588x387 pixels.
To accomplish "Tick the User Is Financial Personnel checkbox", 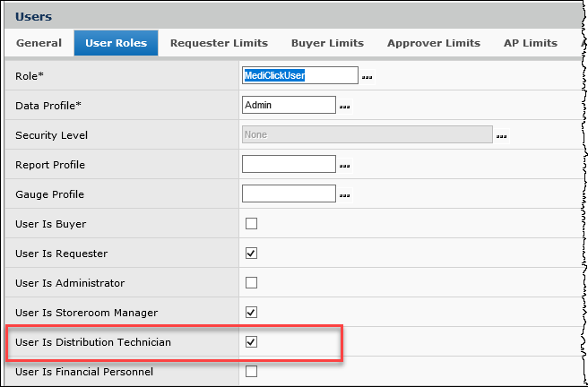I will coord(251,371).
